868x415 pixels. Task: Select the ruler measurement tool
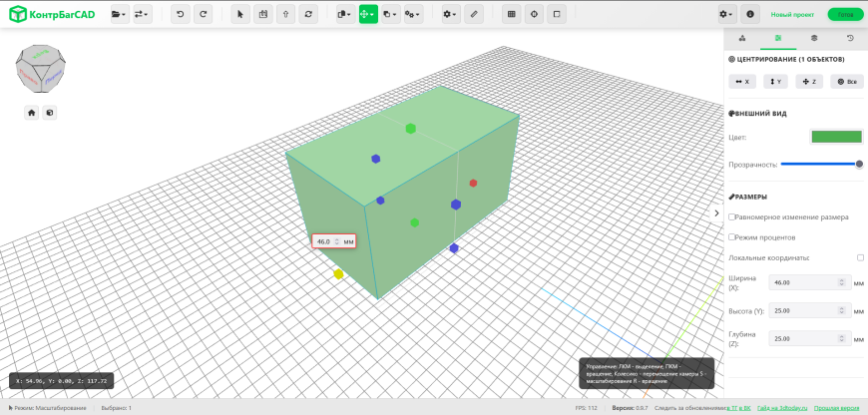click(x=474, y=14)
